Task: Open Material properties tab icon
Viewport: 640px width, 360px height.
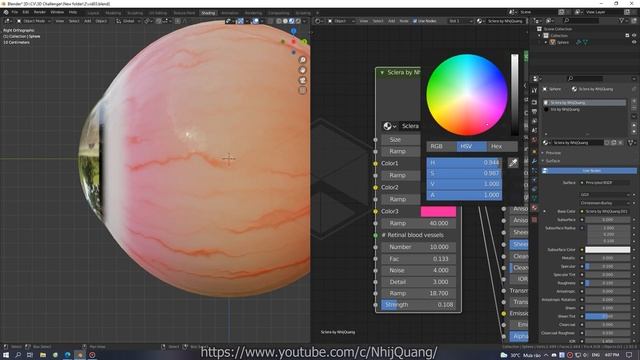Action: pos(534,208)
